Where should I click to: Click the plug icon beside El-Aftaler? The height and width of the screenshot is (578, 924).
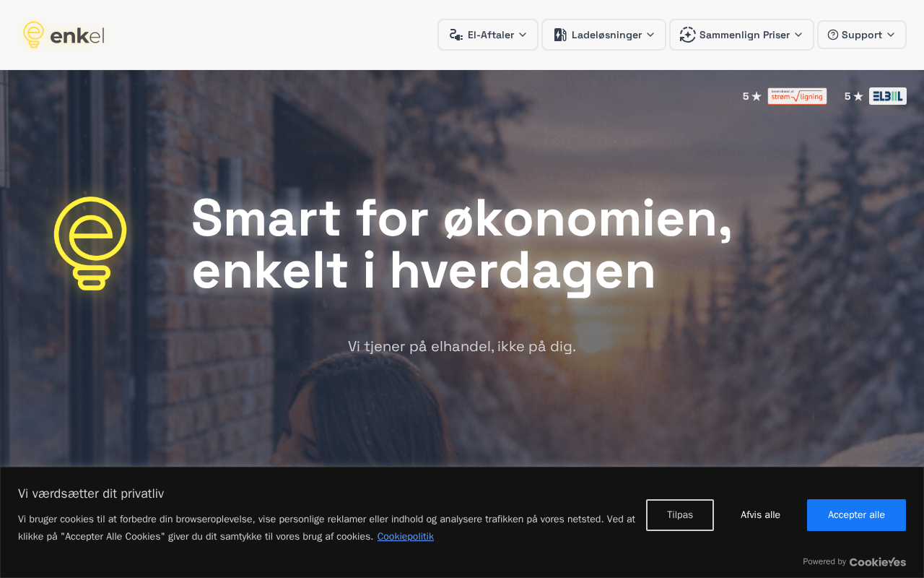point(456,35)
